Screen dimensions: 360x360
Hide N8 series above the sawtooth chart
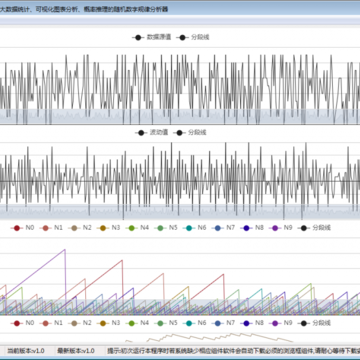click(252, 228)
